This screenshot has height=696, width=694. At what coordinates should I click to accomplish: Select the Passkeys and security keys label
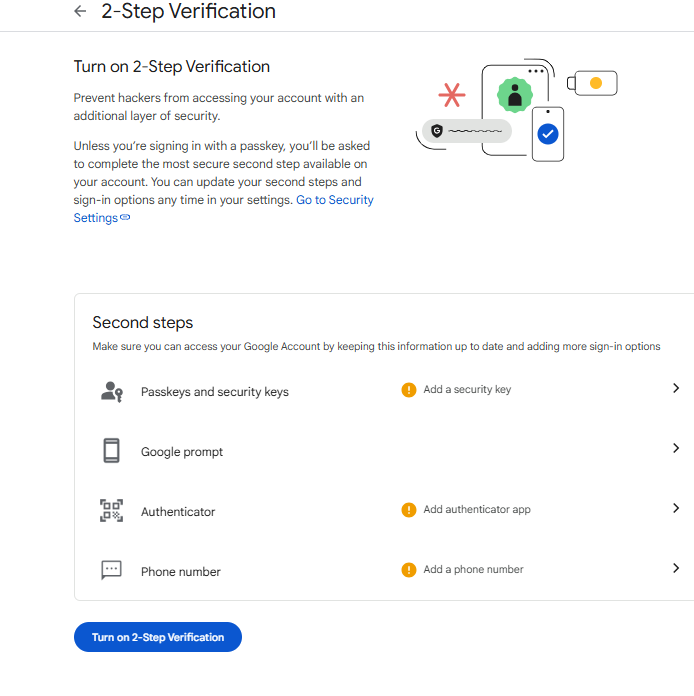[x=215, y=392]
